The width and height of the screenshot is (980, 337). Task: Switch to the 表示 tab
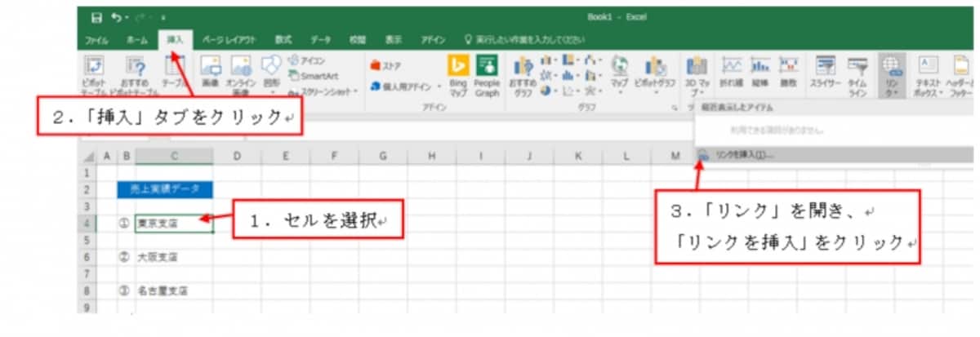[394, 39]
